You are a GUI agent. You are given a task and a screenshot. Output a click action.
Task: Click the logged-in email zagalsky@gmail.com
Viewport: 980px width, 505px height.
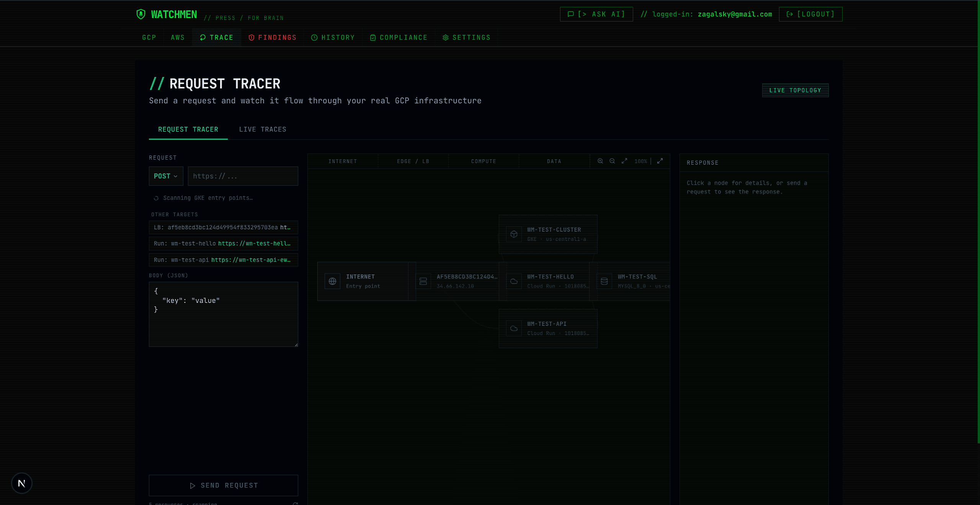pyautogui.click(x=735, y=14)
